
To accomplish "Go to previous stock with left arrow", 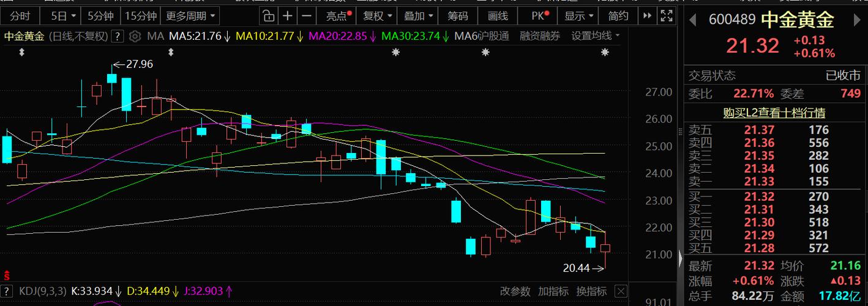I will [x=692, y=20].
